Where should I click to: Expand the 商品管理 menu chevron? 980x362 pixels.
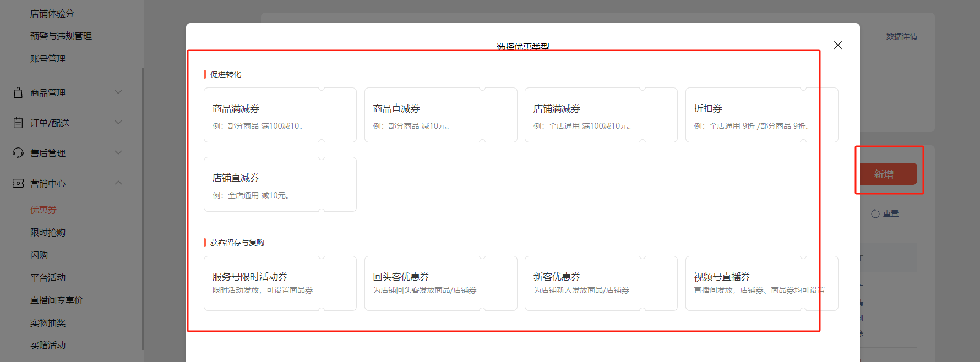(118, 92)
